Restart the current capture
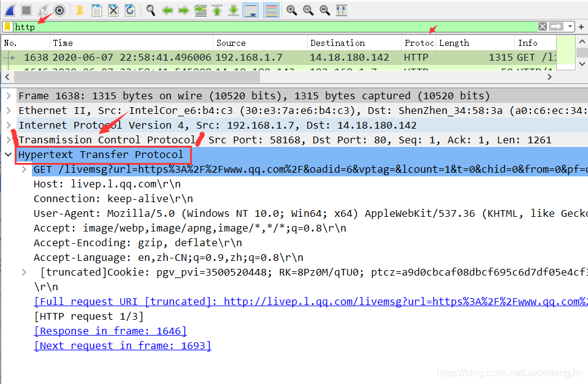Screen dimensions: 588x384 tap(43, 10)
